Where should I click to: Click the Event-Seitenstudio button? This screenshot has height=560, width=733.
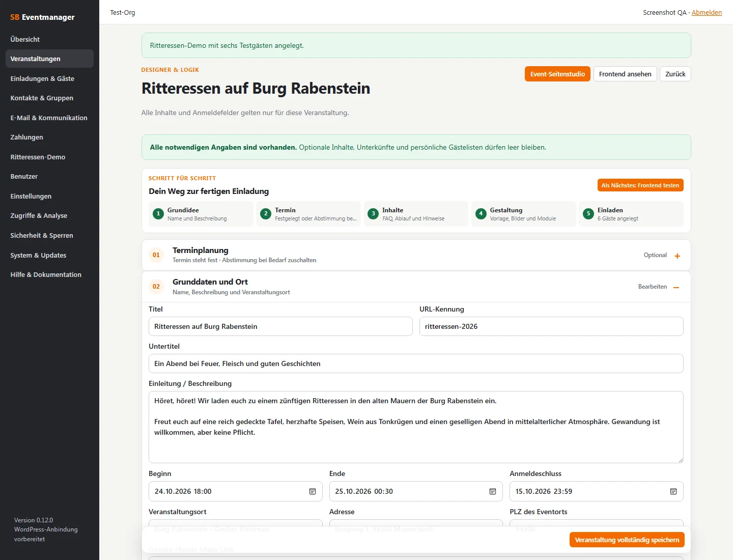[x=557, y=74]
